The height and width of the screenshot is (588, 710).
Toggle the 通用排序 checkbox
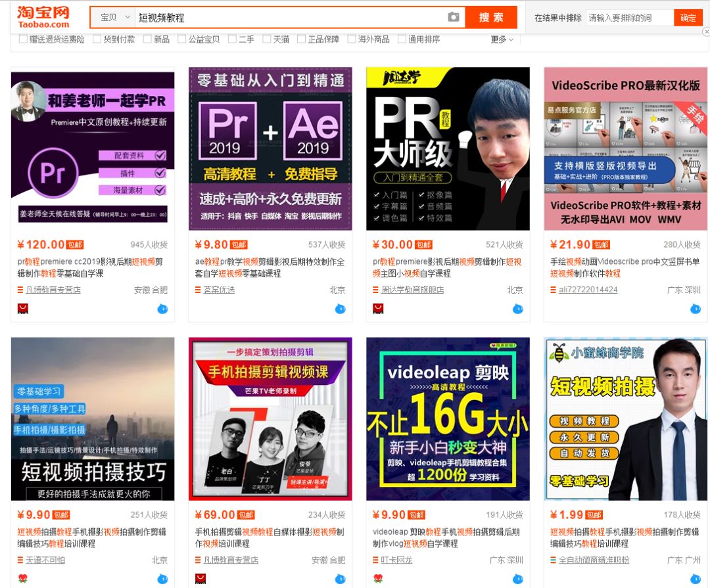tap(402, 39)
